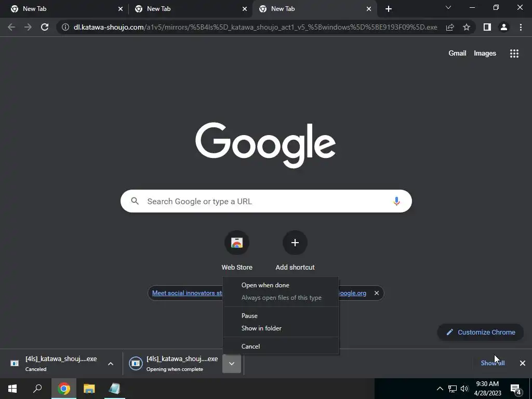Open the notification center icon
Image resolution: width=532 pixels, height=399 pixels.
516,390
